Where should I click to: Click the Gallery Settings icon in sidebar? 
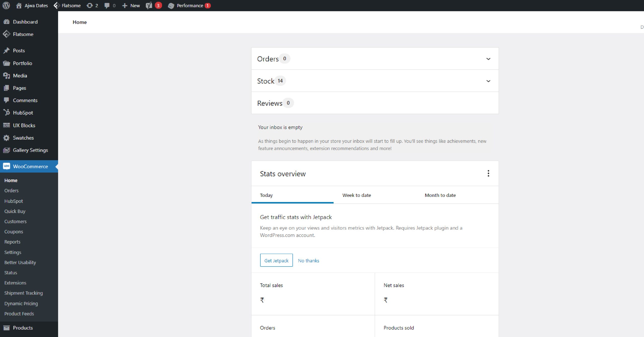[7, 150]
